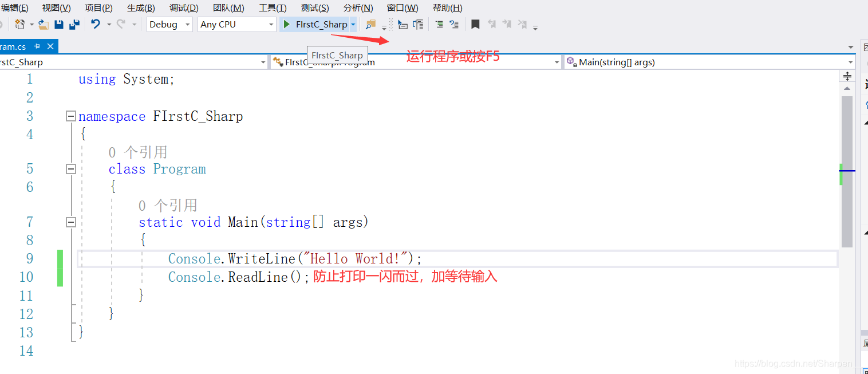Screen dimensions: 868x374
Task: Click the editor vertical scrollbar thumb
Action: point(847,171)
